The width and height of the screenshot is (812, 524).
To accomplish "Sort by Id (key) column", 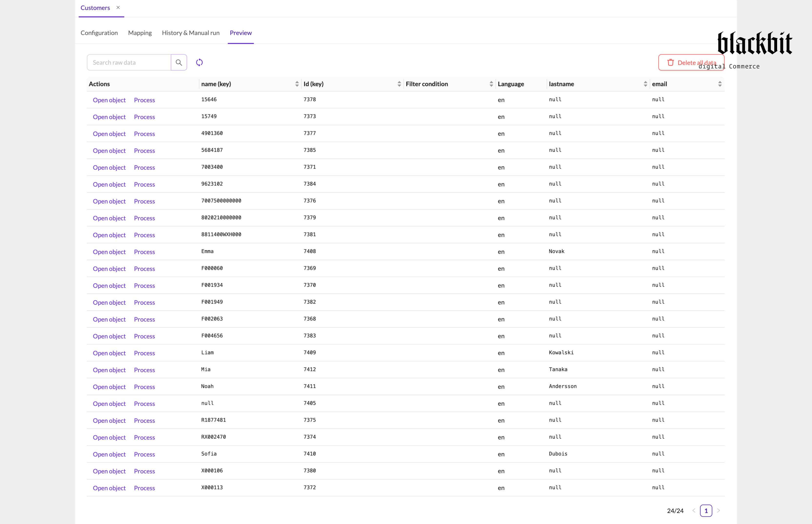I will (399, 84).
